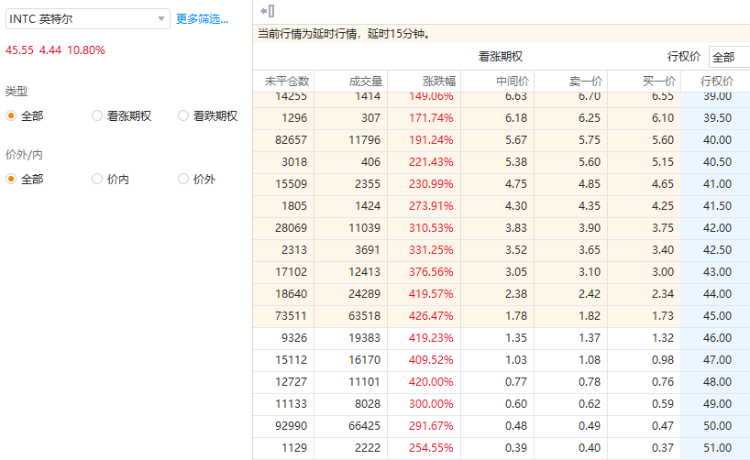The height and width of the screenshot is (460, 750).
Task: Click volume value 63518
Action: click(x=364, y=316)
